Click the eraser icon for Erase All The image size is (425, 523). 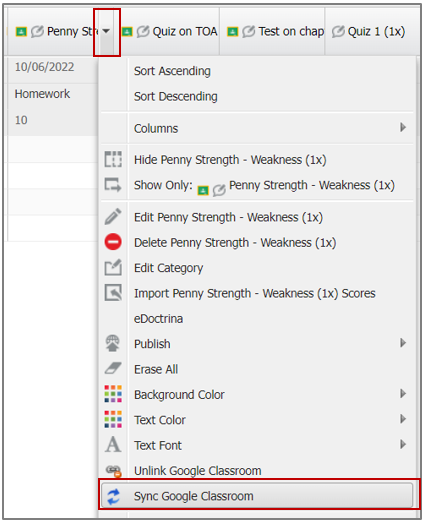point(113,369)
